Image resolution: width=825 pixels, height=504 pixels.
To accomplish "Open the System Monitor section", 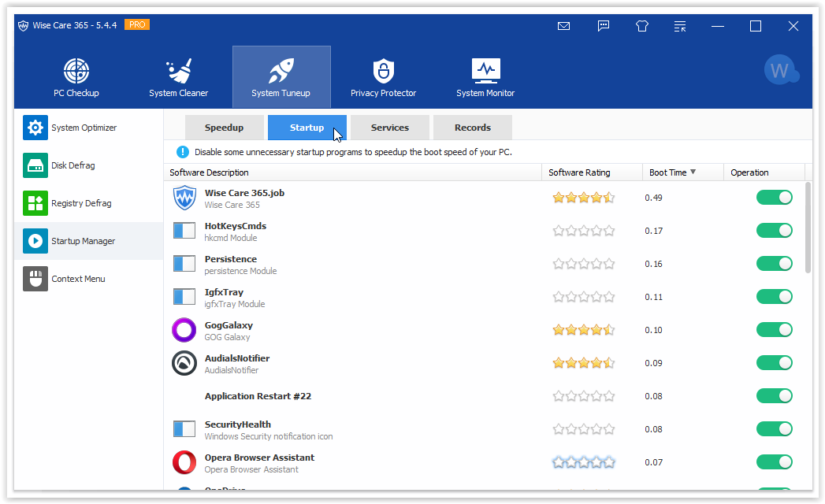I will point(485,77).
